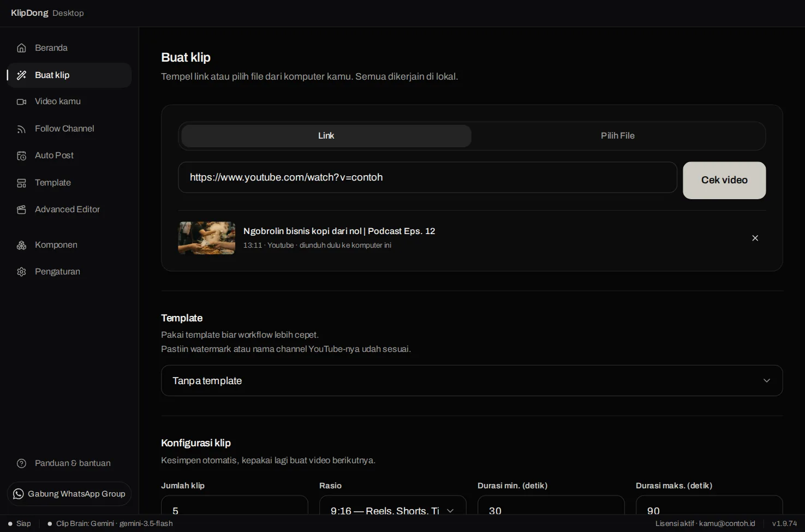Screen dimensions: 805x532
Task: Click Gabung WhatsApp Group button
Action: point(69,494)
